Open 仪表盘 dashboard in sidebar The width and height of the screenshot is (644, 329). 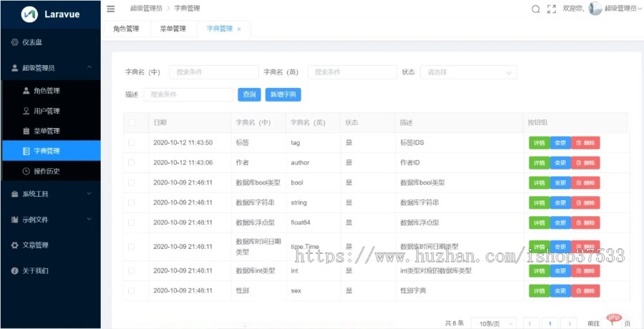50,42
